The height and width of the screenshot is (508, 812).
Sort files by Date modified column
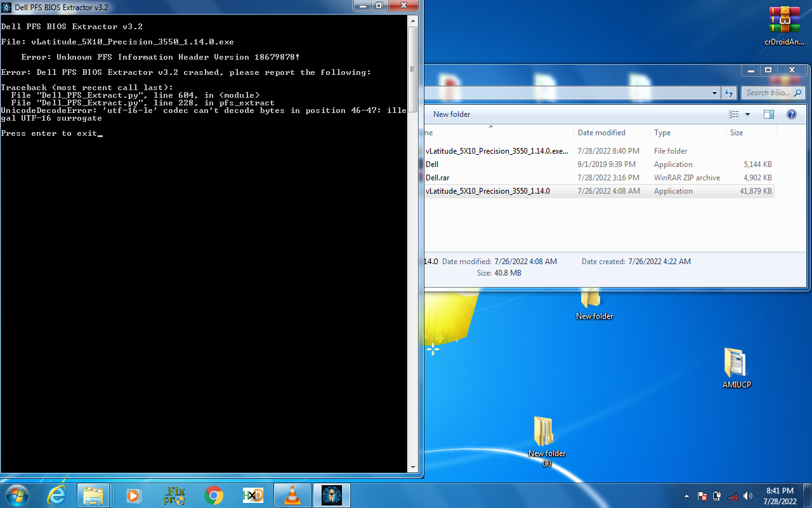tap(612, 133)
